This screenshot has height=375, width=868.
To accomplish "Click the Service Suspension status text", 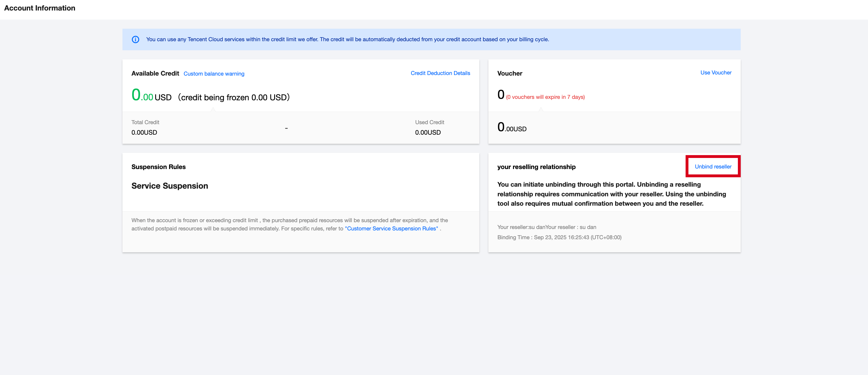I will pos(170,186).
